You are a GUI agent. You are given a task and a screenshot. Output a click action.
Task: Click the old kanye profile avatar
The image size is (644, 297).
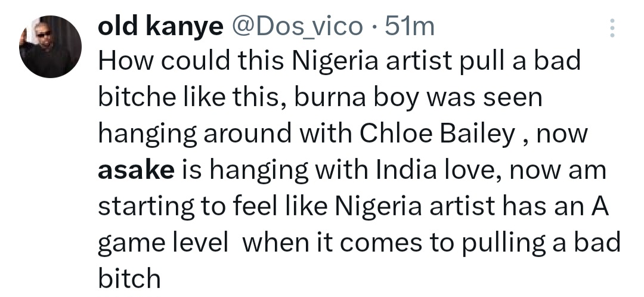(x=51, y=47)
